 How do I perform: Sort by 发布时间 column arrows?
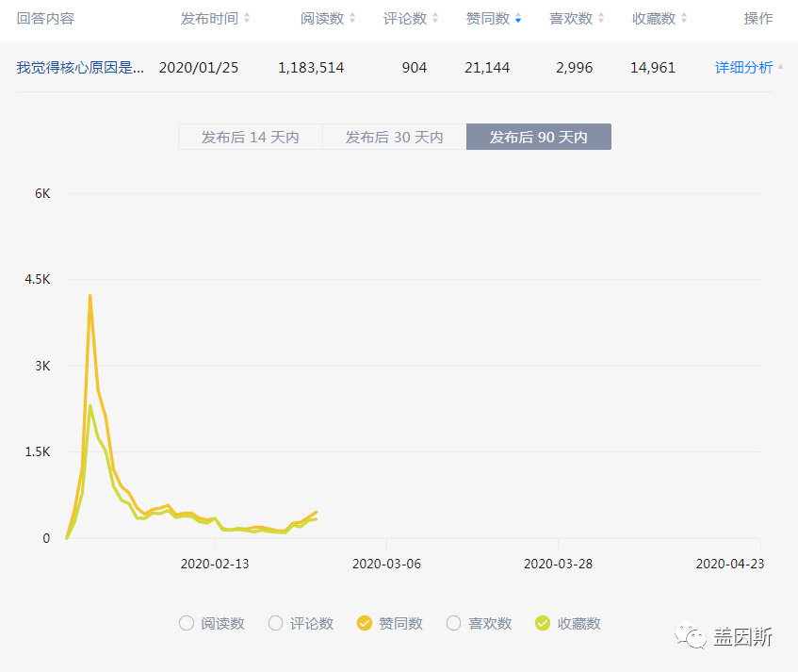[x=247, y=18]
